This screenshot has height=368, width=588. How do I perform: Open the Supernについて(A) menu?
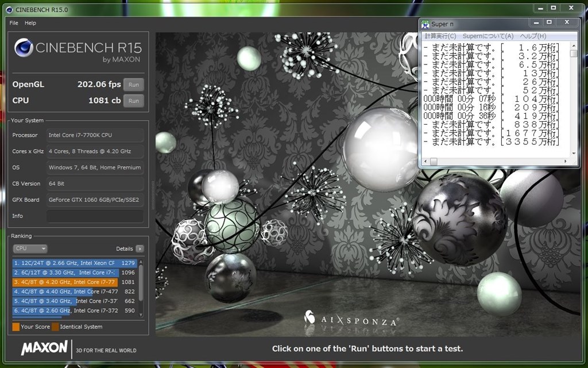487,36
